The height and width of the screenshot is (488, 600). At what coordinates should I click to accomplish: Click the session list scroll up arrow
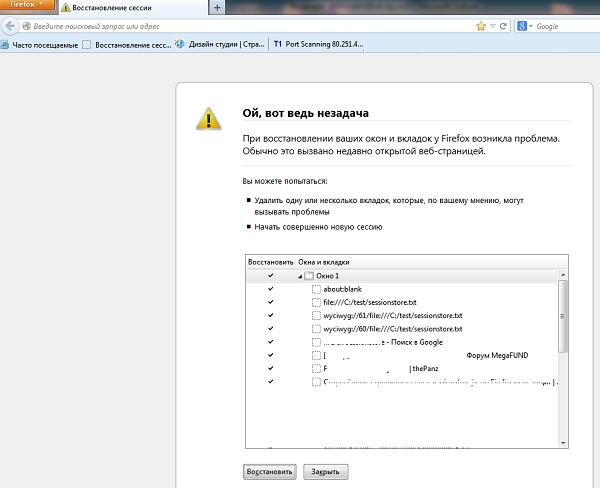[562, 275]
